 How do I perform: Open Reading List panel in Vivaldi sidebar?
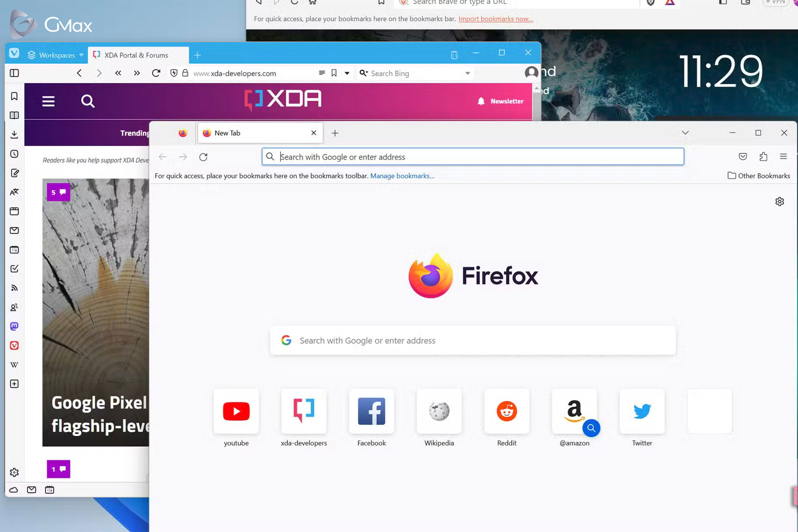coord(14,115)
